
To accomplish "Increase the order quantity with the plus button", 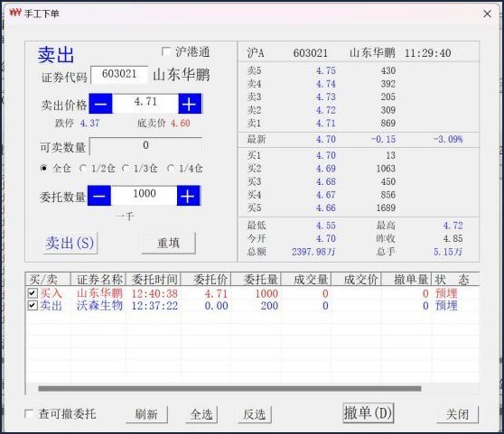I will [189, 196].
